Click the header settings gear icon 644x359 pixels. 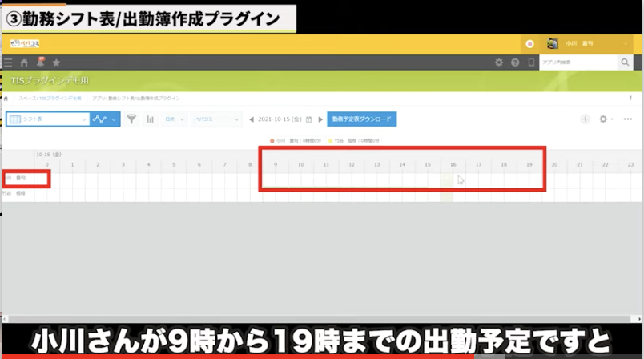tap(499, 63)
